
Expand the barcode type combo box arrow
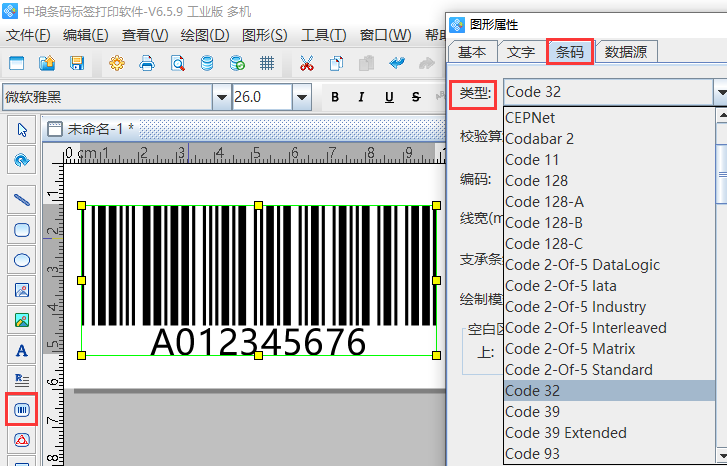(x=721, y=92)
